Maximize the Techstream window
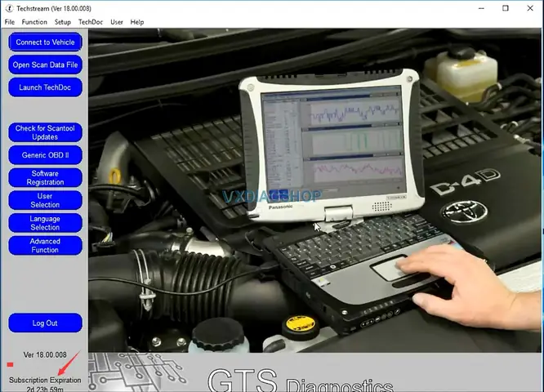The height and width of the screenshot is (392, 544). pyautogui.click(x=506, y=8)
